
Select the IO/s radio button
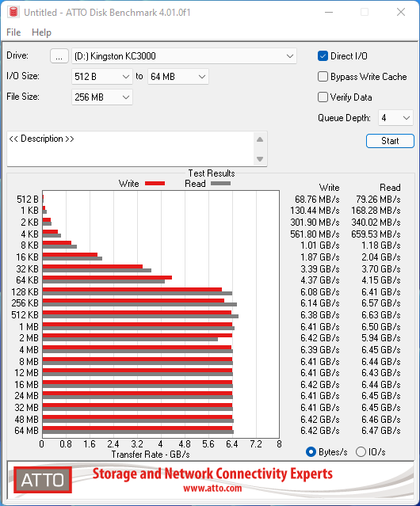[x=361, y=452]
